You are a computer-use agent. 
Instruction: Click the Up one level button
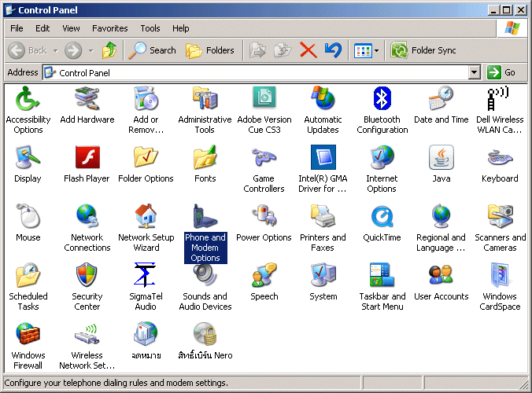coord(109,50)
